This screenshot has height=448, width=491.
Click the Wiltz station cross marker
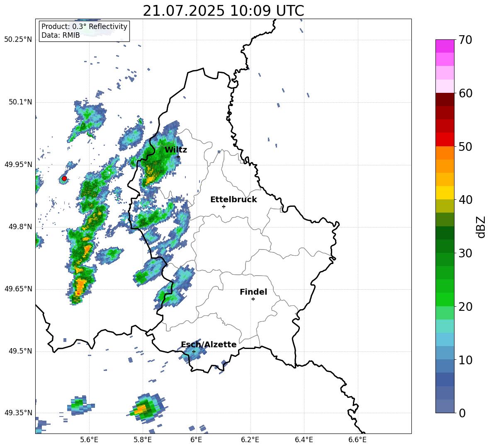178,157
